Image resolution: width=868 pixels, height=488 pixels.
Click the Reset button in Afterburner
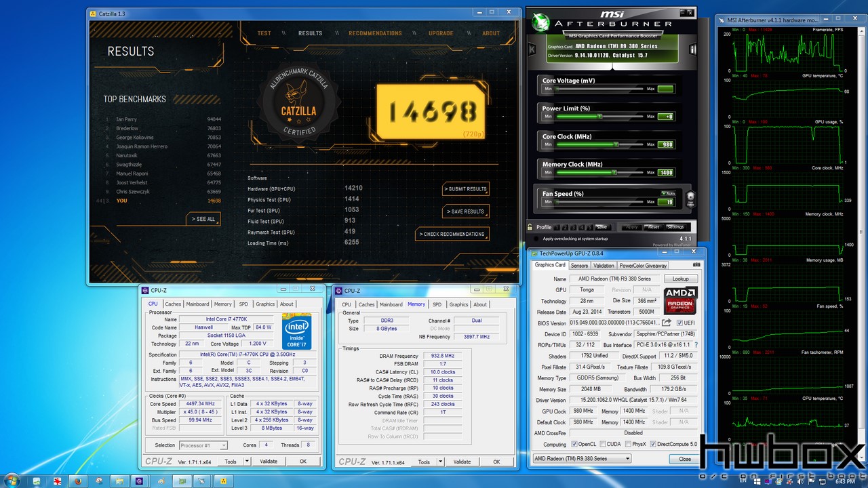[654, 227]
